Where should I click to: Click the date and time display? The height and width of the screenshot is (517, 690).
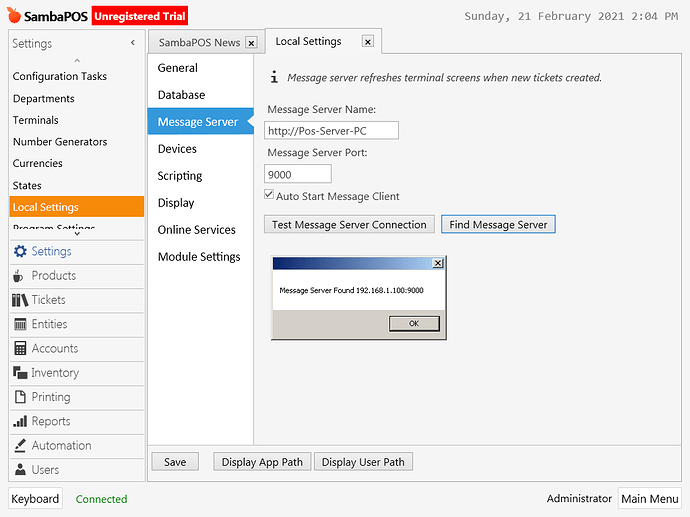coord(571,16)
